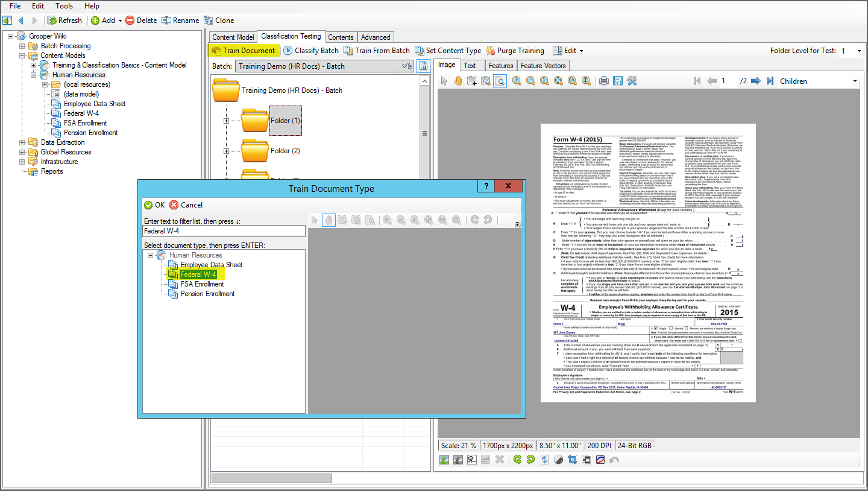Screen dimensions: 868x491
Task: Click the crop image icon in bottom toolbar
Action: point(573,460)
